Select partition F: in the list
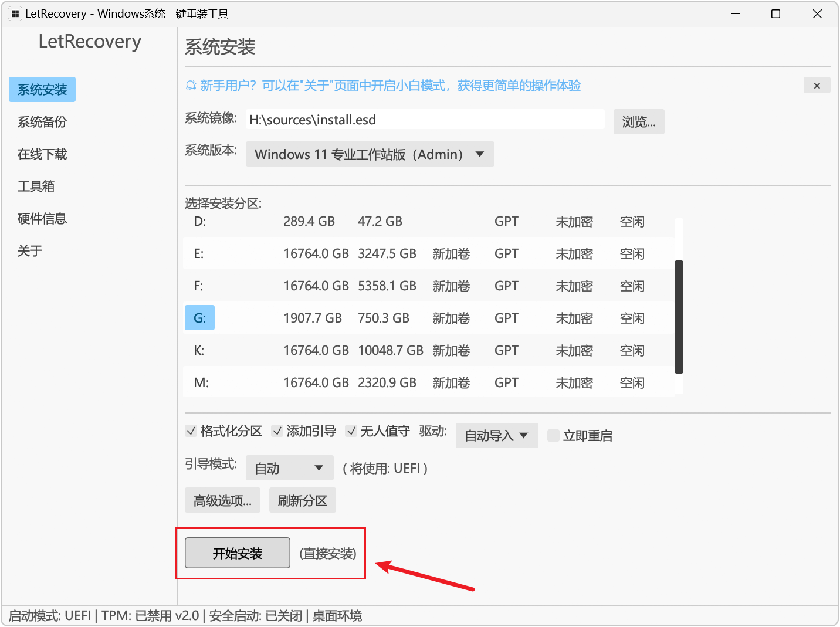Screen dimensions: 840x627 tap(429, 286)
